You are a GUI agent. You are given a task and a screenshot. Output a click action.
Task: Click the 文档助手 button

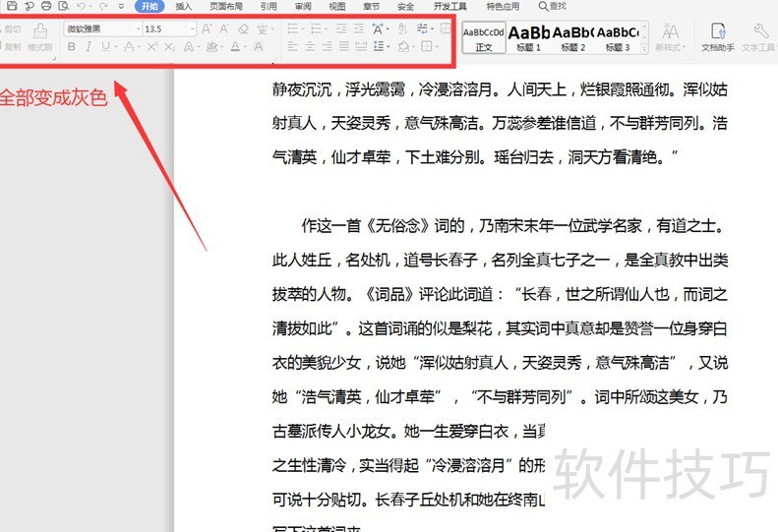tap(717, 37)
